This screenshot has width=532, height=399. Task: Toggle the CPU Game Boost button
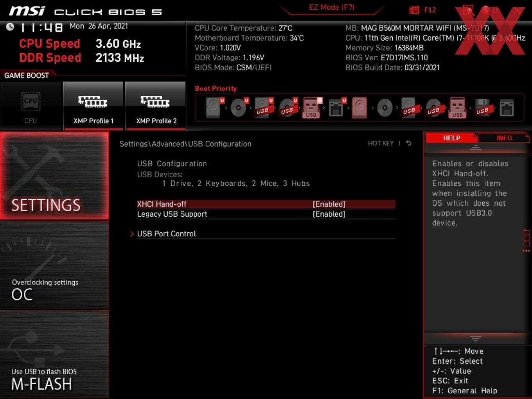[x=31, y=106]
